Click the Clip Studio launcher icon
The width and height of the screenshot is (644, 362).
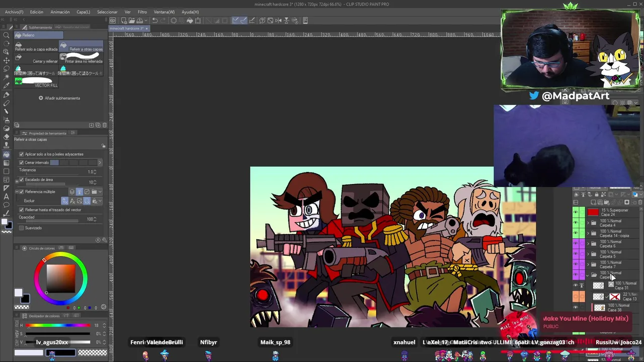tap(113, 21)
